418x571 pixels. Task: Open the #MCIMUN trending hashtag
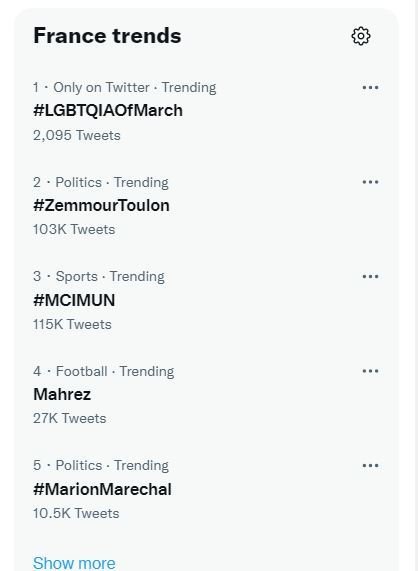coord(74,300)
